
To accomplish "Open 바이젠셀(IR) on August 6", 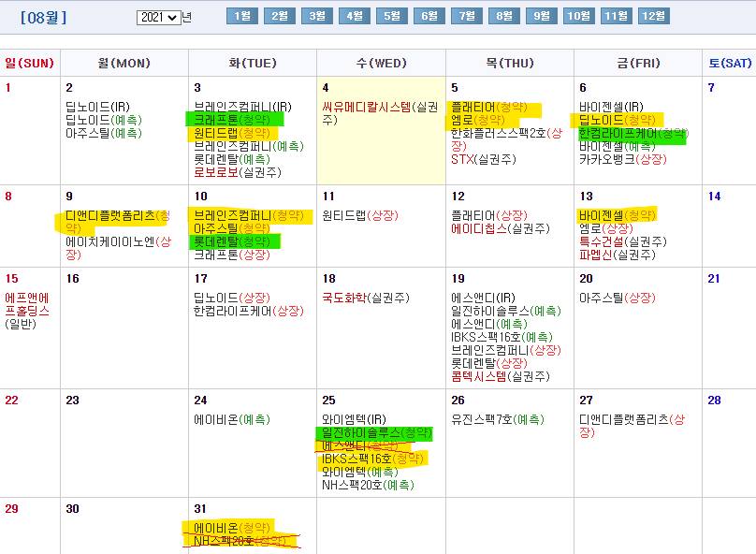I will pyautogui.click(x=611, y=107).
